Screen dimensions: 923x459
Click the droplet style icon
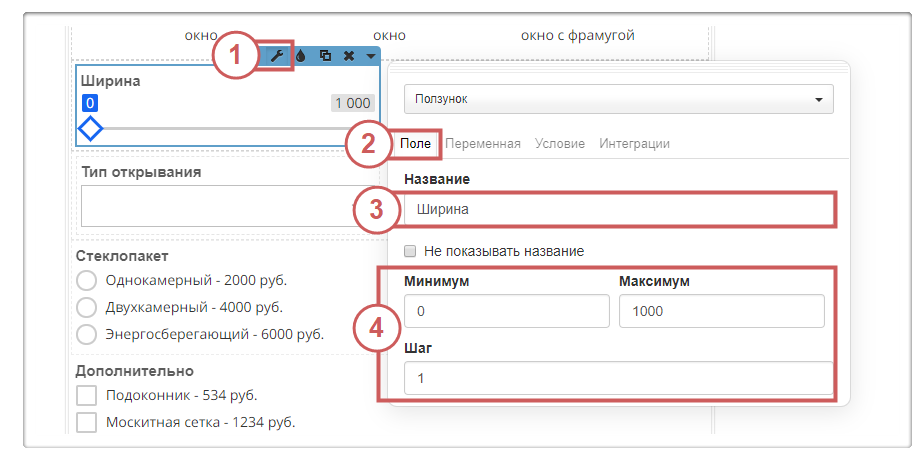301,56
